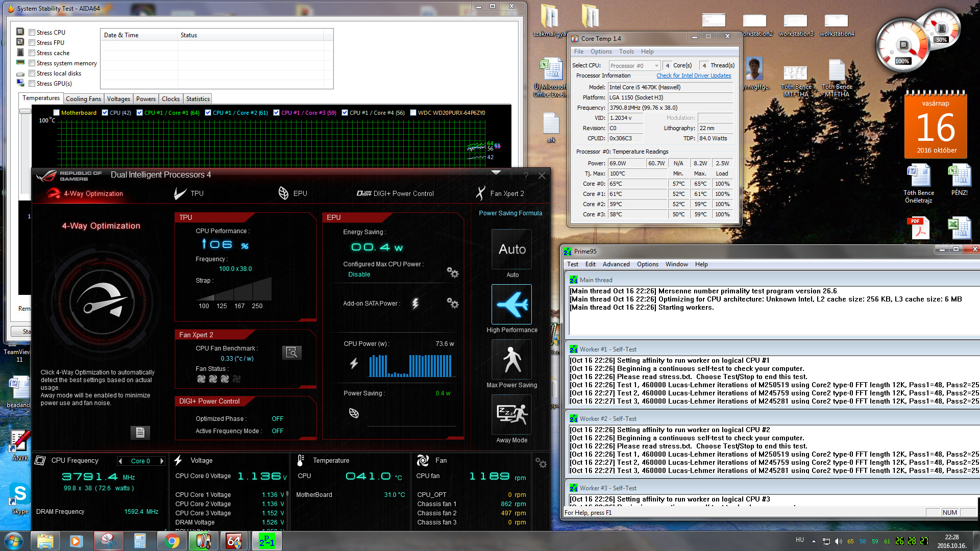This screenshot has width=980, height=551.
Task: Open Prime95 taskbar icon
Action: click(266, 541)
